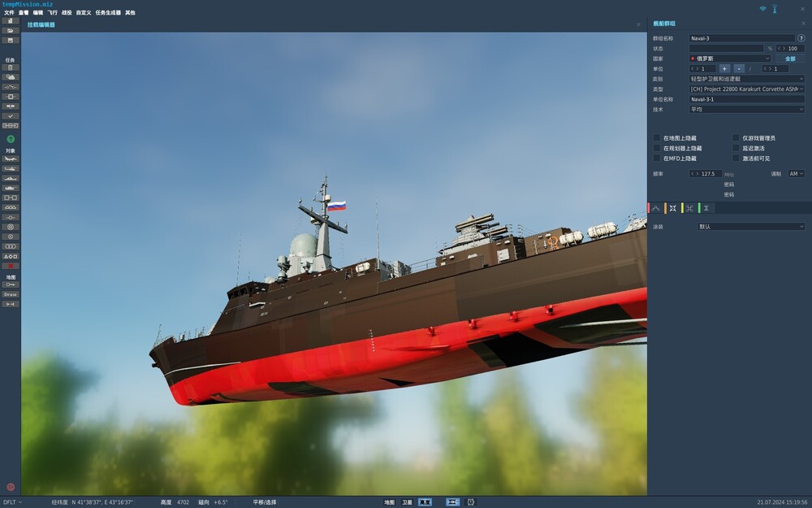Close the 挂载编辑器 viewer panel
The height and width of the screenshot is (508, 812).
point(638,24)
